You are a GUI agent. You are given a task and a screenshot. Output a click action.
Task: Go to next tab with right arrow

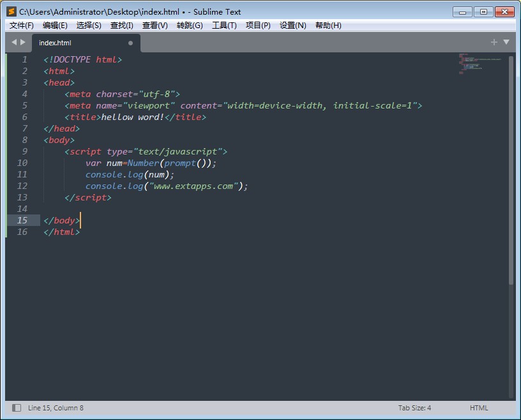click(23, 42)
